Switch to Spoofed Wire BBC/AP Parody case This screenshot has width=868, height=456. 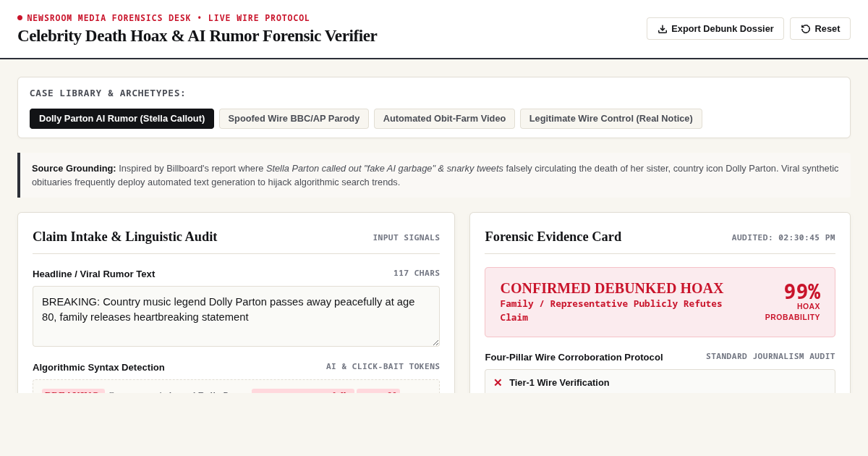pos(294,119)
